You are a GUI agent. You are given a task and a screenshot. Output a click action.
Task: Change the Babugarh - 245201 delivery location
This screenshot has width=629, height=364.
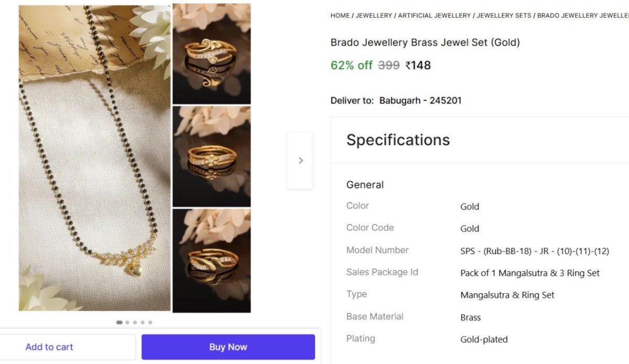point(420,101)
